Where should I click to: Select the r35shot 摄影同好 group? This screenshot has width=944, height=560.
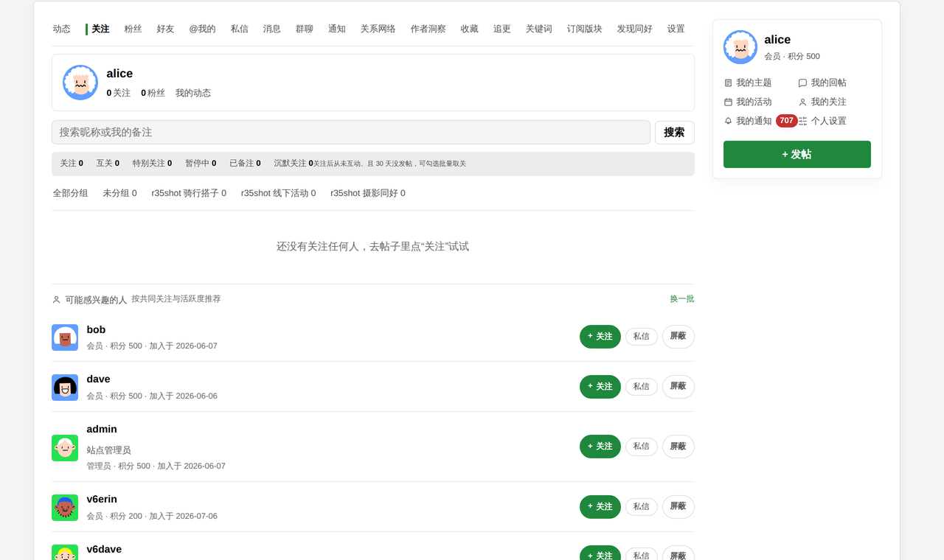coord(368,193)
